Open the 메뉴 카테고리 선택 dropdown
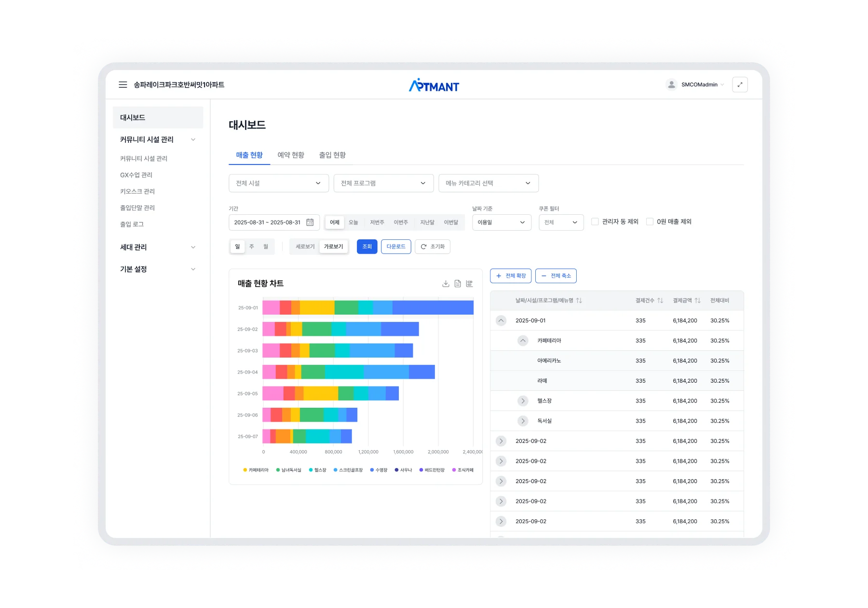Screen dimensions: 868x608 [488, 183]
